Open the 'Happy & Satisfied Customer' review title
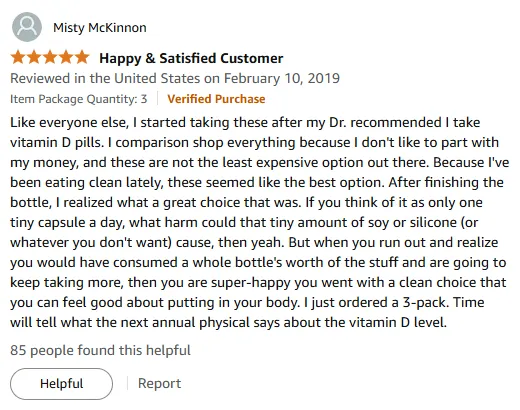Viewport: 520px width, 410px height. 191,58
